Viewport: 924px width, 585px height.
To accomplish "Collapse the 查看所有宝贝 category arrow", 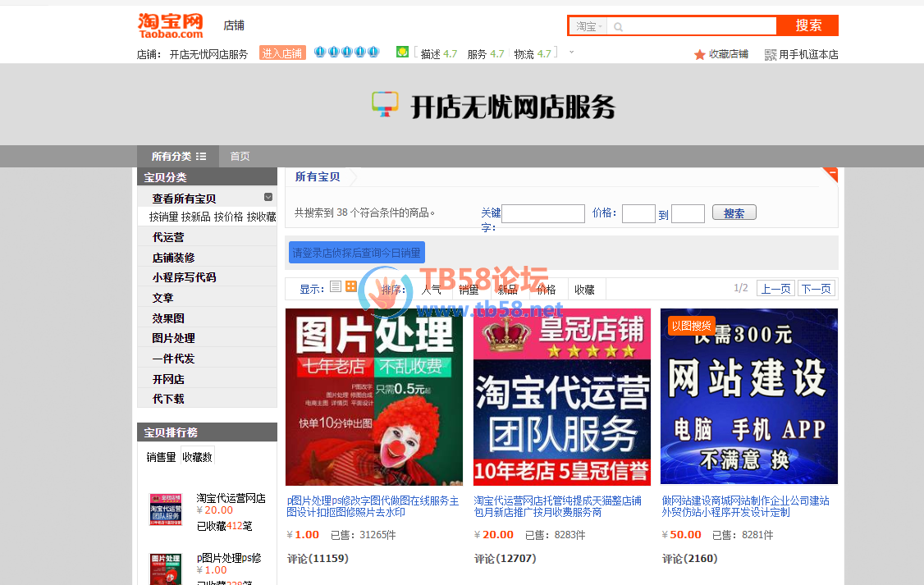I will click(x=268, y=197).
